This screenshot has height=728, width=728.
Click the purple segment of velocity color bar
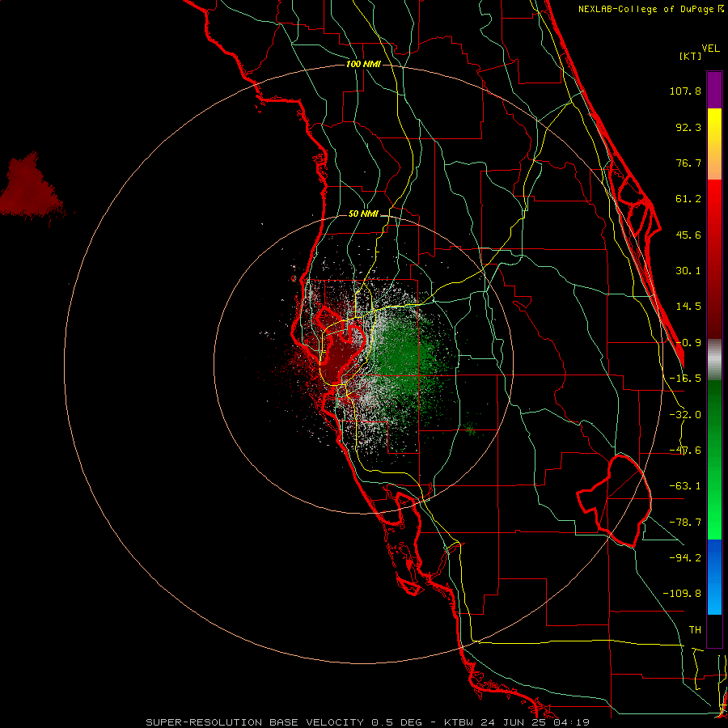[x=714, y=90]
